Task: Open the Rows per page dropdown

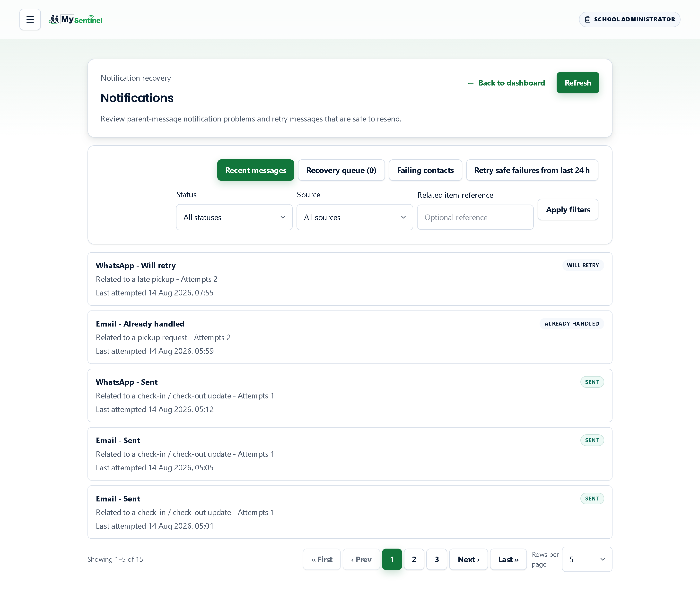Action: pos(587,560)
